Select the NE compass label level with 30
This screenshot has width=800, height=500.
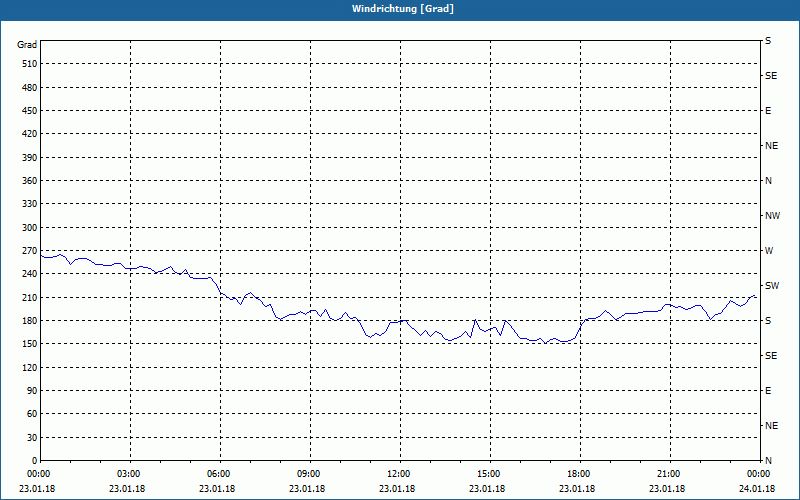point(771,426)
